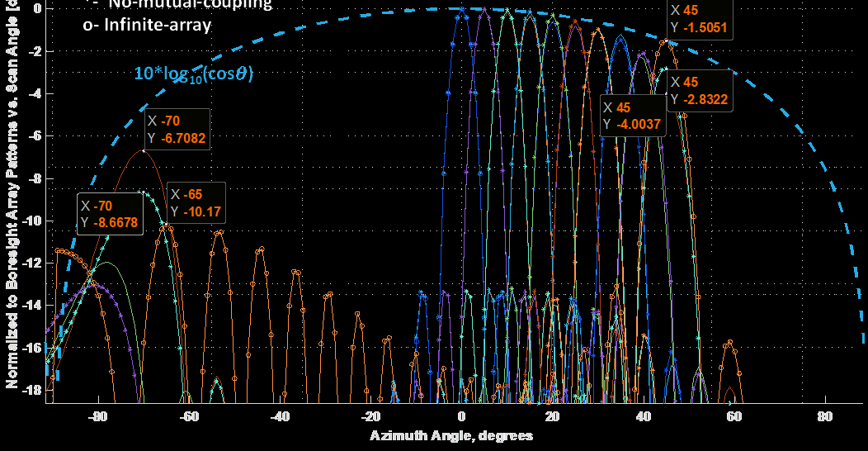Click the x-axis tick label -40
The width and height of the screenshot is (868, 451).
point(279,416)
